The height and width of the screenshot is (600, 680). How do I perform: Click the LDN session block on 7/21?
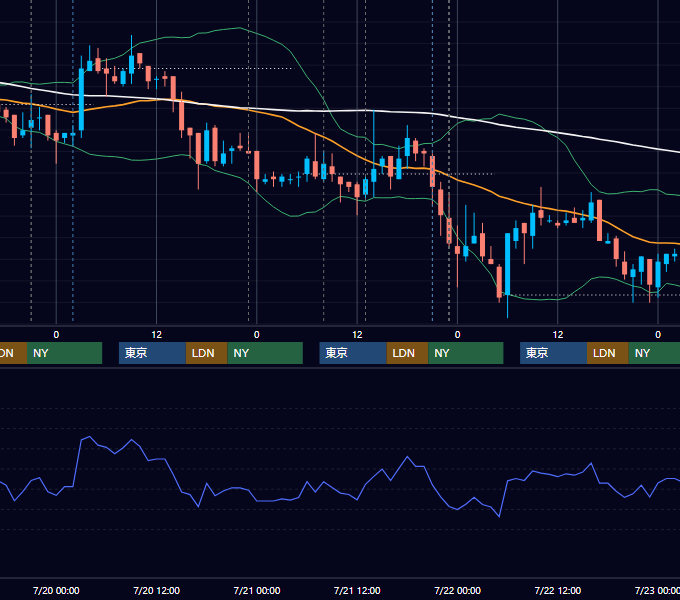click(x=408, y=353)
